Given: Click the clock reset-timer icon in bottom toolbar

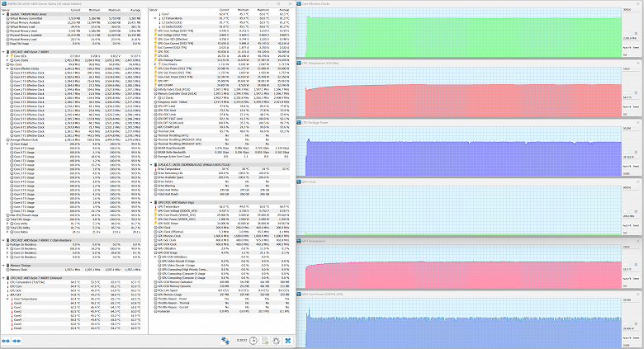Looking at the screenshot, I should point(253,341).
